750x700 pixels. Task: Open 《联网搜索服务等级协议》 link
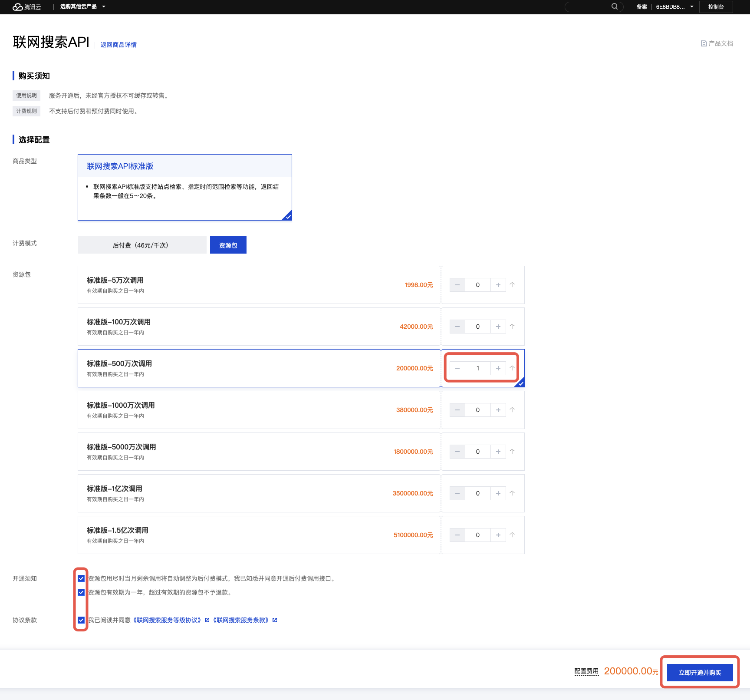click(167, 620)
